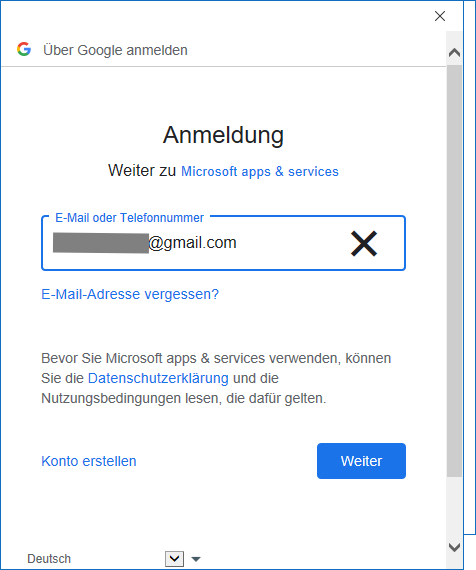Click the Über Google anmelden header text

point(115,50)
